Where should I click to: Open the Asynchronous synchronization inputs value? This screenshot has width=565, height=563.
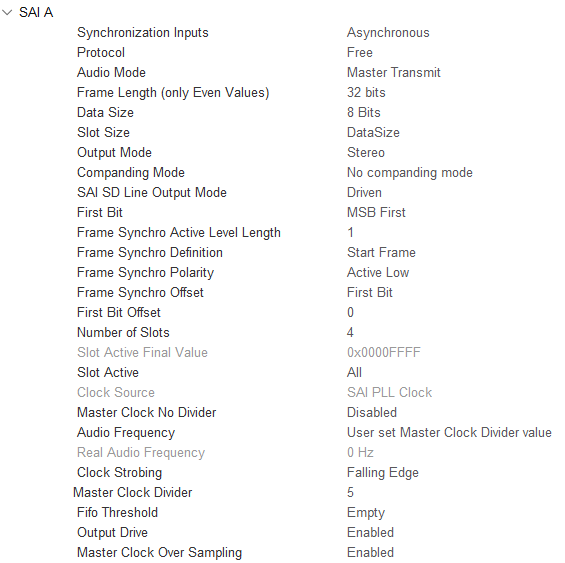[388, 32]
